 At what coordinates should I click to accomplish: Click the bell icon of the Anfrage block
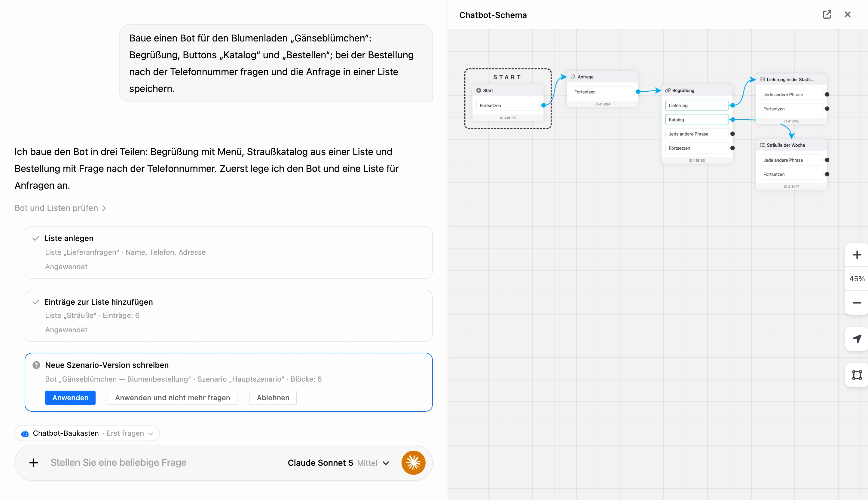point(573,77)
